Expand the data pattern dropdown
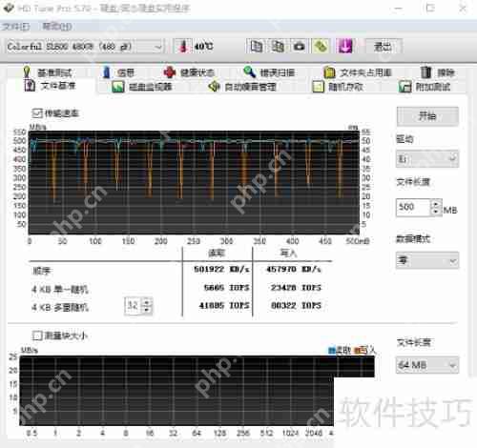This screenshot has width=477, height=448. tap(427, 260)
